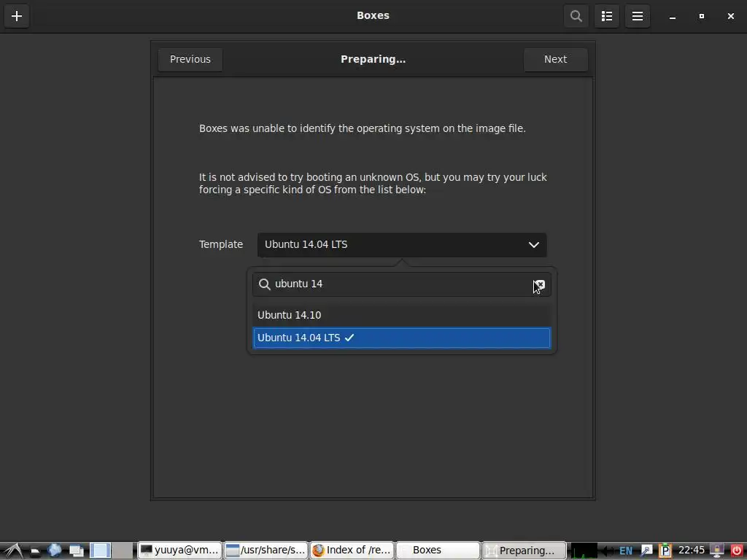The image size is (747, 560).
Task: Select Ubuntu 14.10 from the list
Action: [x=402, y=315]
